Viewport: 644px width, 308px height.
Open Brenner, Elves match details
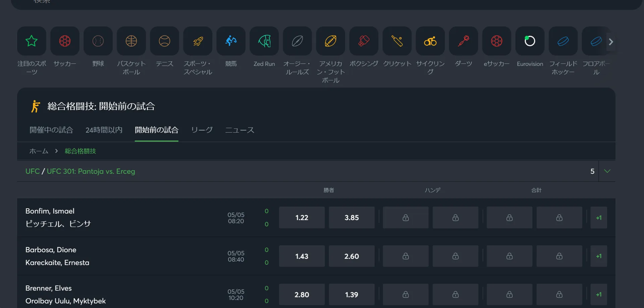click(x=49, y=288)
